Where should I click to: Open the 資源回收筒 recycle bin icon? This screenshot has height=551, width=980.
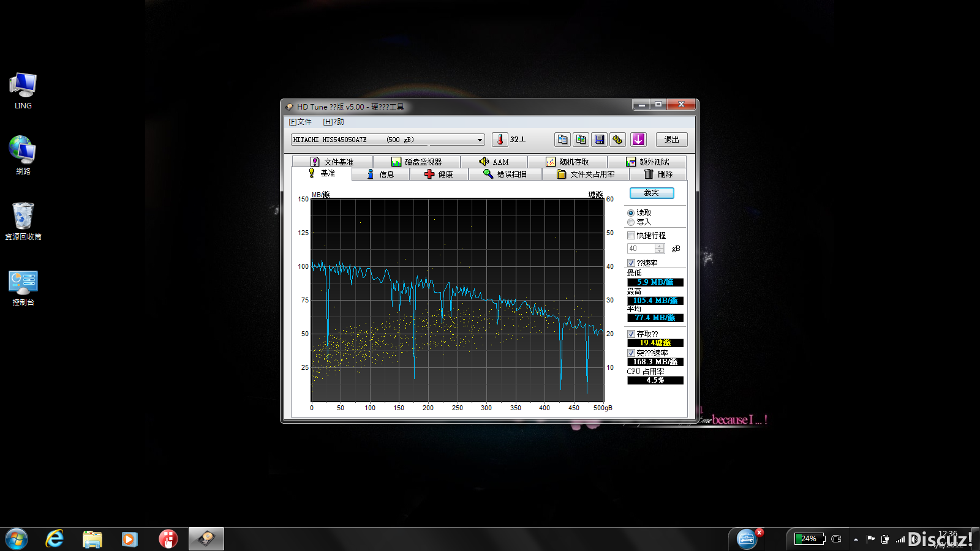(x=23, y=221)
